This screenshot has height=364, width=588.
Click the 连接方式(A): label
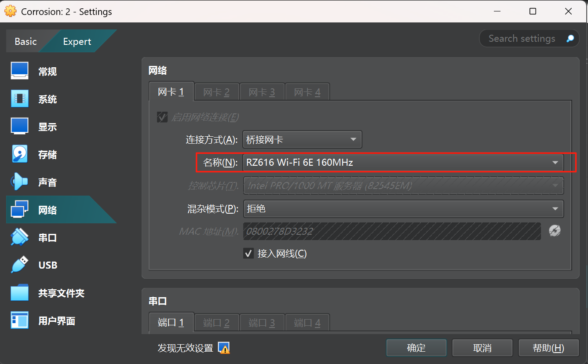pyautogui.click(x=212, y=140)
